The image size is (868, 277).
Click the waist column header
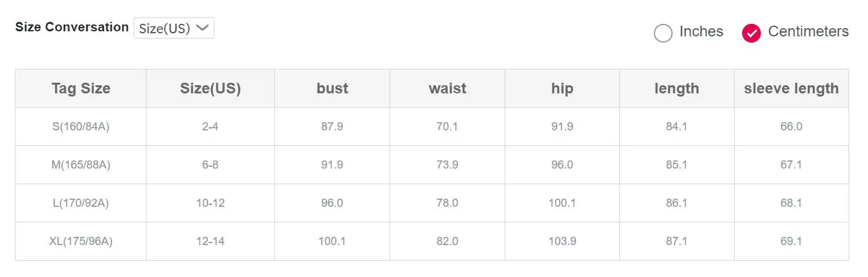(x=447, y=88)
